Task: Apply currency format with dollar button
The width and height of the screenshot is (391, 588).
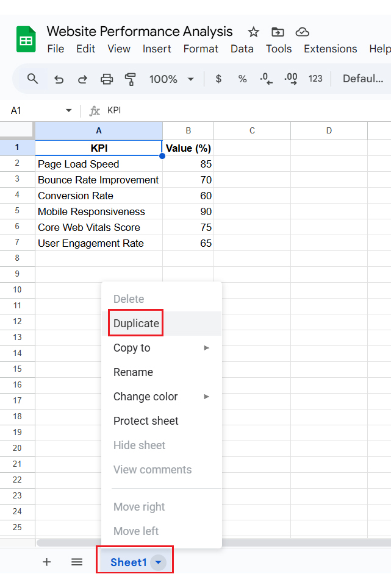Action: (x=218, y=79)
